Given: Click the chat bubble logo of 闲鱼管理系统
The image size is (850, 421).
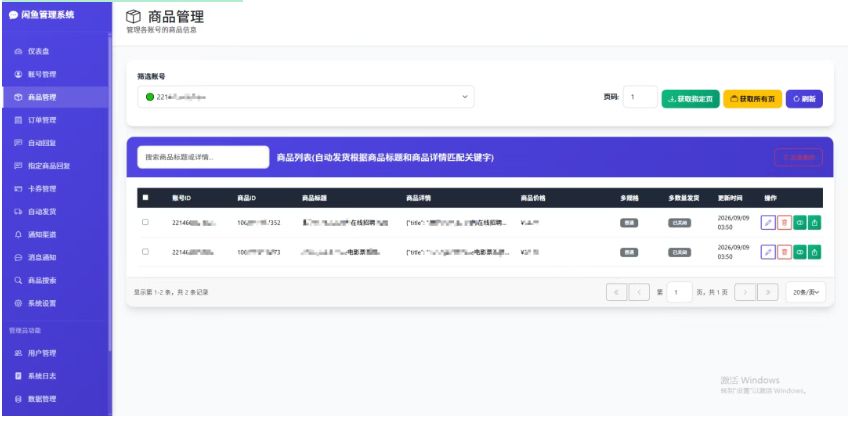Looking at the screenshot, I should [14, 15].
